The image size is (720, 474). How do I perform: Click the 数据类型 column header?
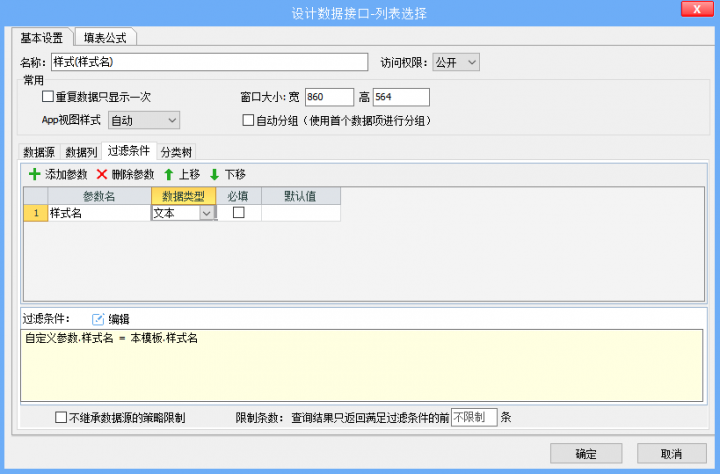pyautogui.click(x=183, y=196)
